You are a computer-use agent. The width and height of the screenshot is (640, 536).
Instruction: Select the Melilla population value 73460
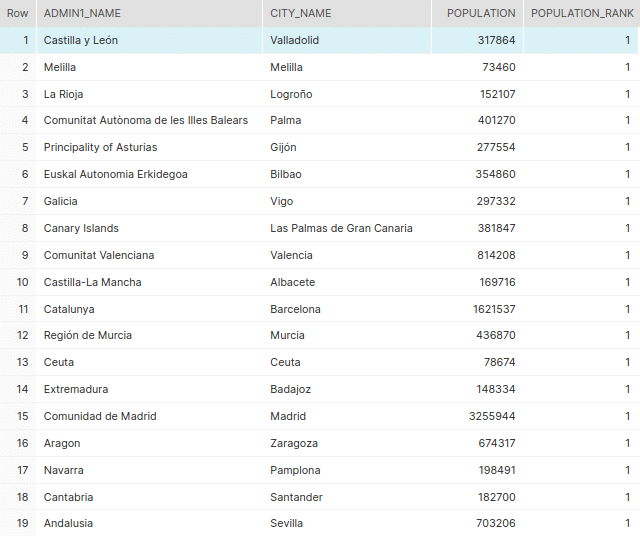495,67
